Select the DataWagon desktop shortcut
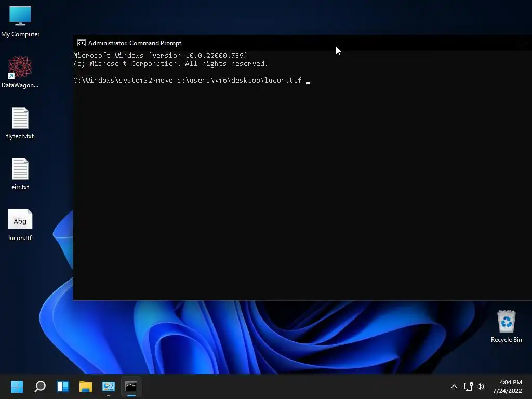The image size is (532, 399). coord(20,72)
